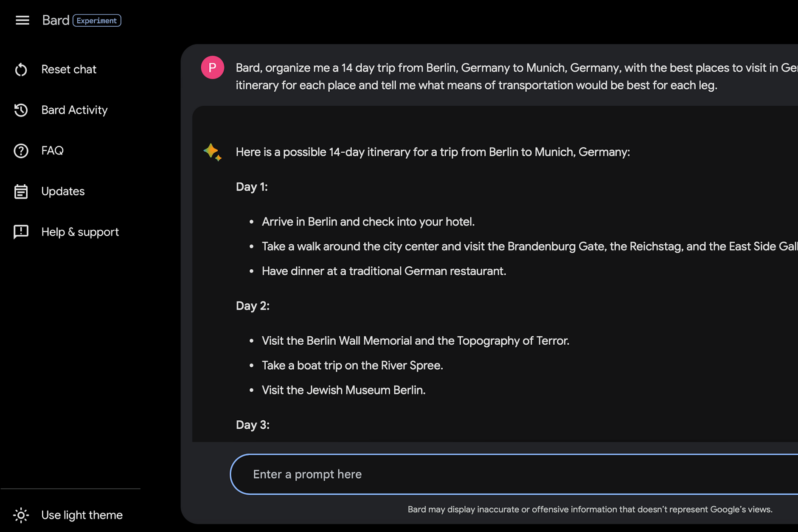The image size is (798, 532).
Task: Click the Bard title link
Action: tap(56, 20)
